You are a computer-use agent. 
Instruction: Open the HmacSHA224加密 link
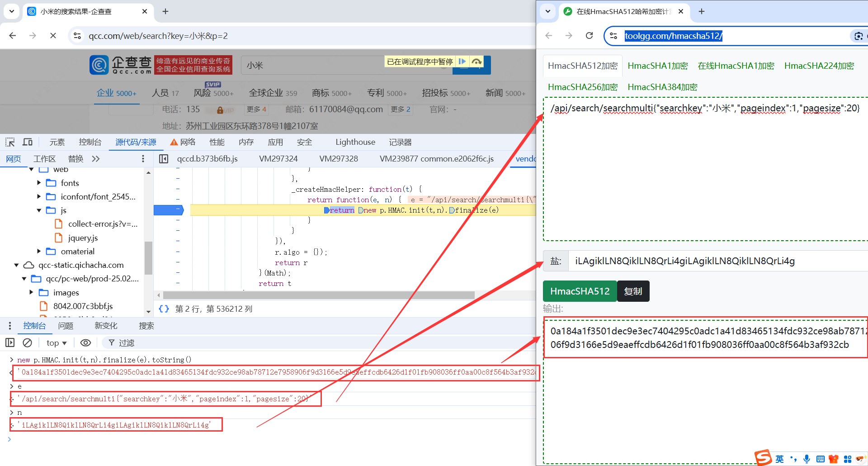pyautogui.click(x=819, y=66)
